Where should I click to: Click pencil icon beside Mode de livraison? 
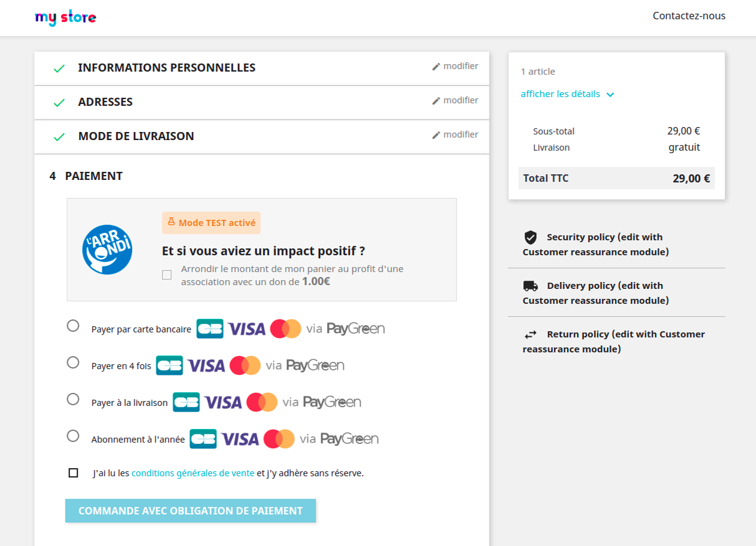coord(436,135)
